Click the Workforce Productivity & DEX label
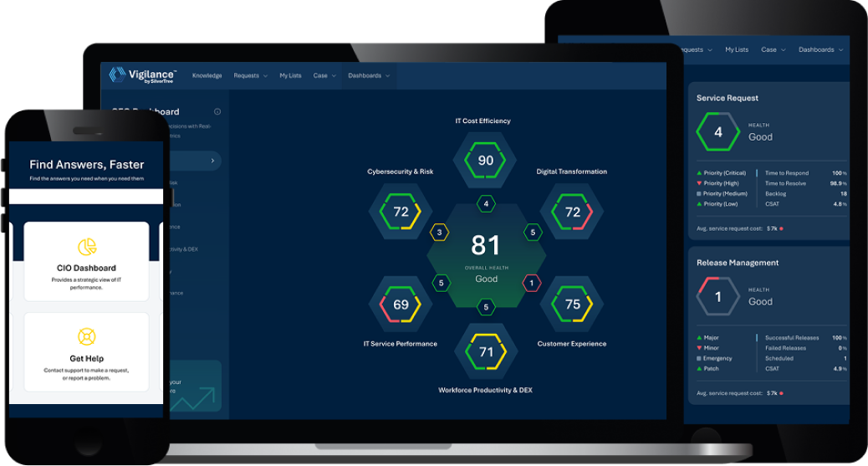 point(486,390)
